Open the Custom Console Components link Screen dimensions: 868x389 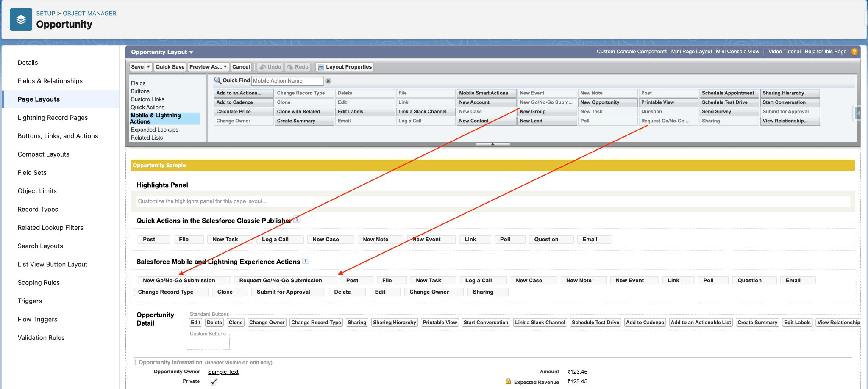pyautogui.click(x=632, y=52)
